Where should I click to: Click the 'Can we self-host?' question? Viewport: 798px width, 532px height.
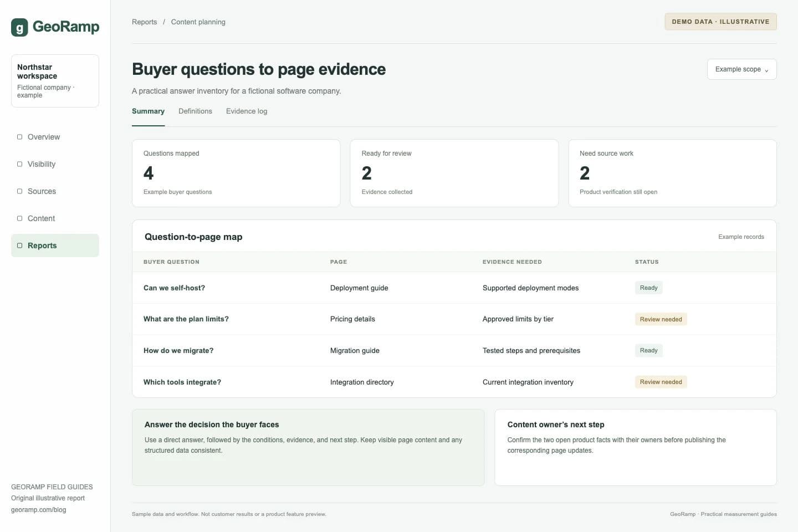(x=174, y=288)
